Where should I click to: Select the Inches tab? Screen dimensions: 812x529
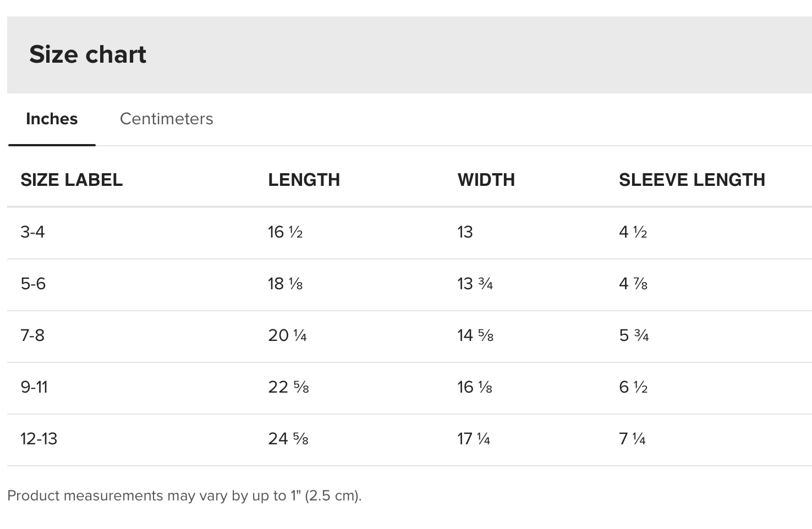click(x=52, y=119)
